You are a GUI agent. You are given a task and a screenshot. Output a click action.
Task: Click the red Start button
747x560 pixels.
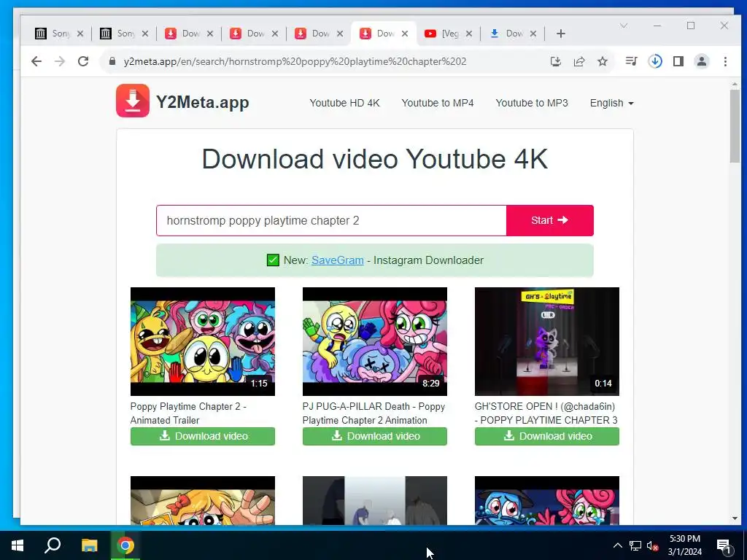(x=550, y=220)
